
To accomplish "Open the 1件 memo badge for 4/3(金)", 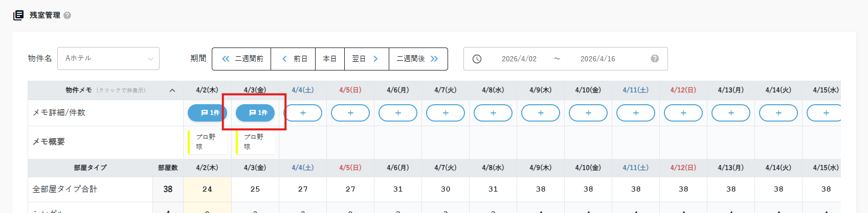I will pyautogui.click(x=255, y=113).
